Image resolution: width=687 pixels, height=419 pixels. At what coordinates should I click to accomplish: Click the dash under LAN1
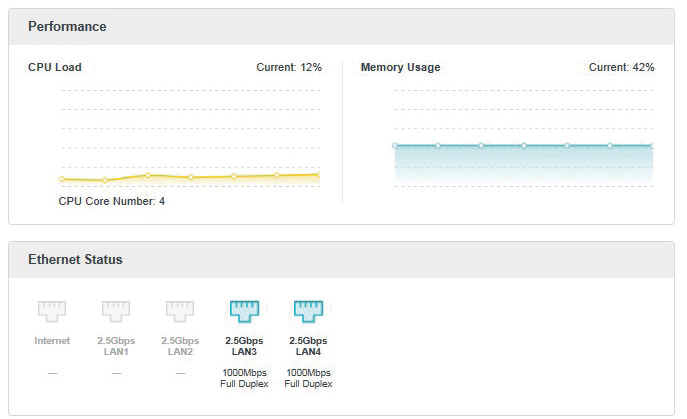pos(116,373)
